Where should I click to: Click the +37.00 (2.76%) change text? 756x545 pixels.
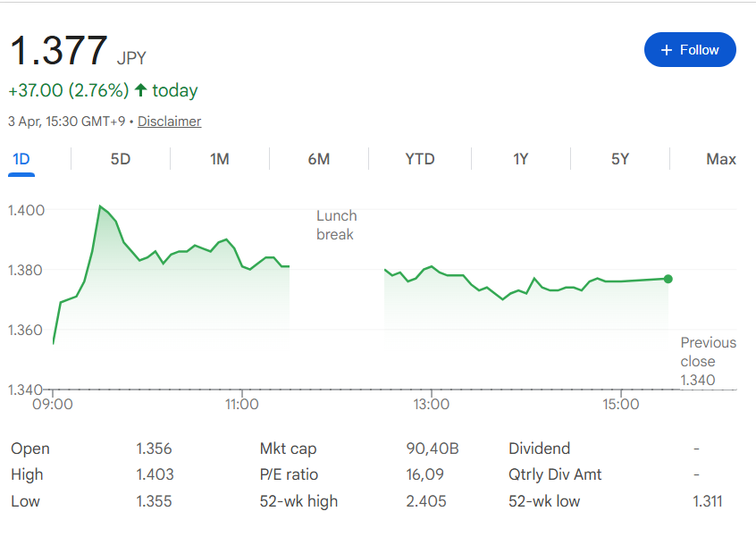click(x=69, y=90)
